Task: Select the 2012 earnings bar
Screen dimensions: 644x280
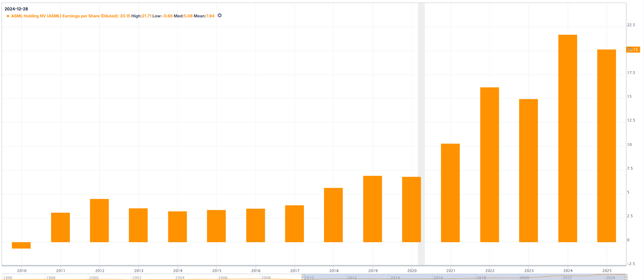Action: tap(99, 221)
